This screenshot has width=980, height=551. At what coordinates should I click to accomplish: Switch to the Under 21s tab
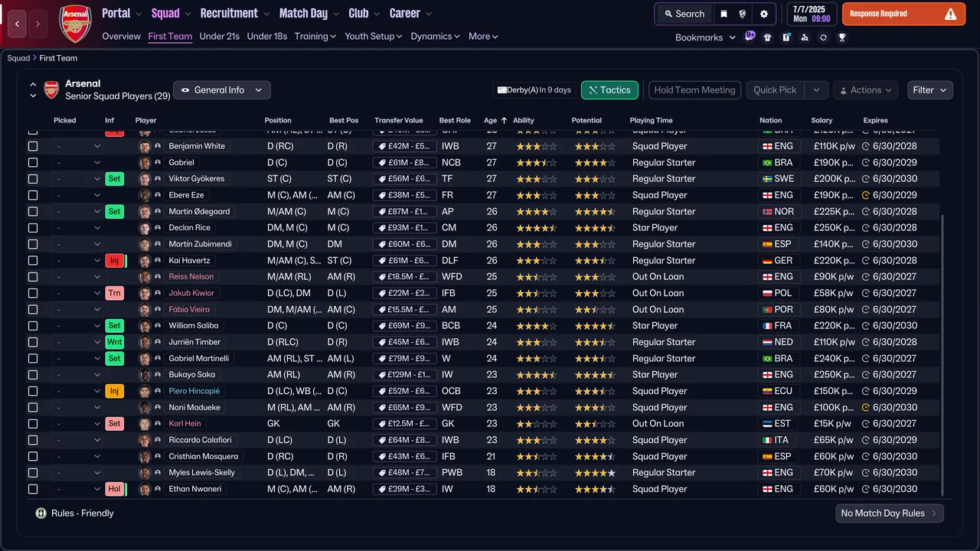[220, 36]
